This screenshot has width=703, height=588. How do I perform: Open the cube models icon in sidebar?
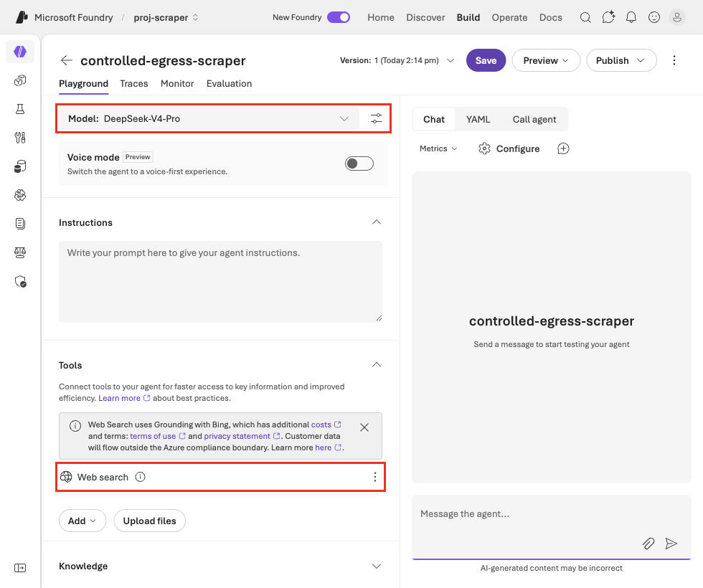click(20, 80)
